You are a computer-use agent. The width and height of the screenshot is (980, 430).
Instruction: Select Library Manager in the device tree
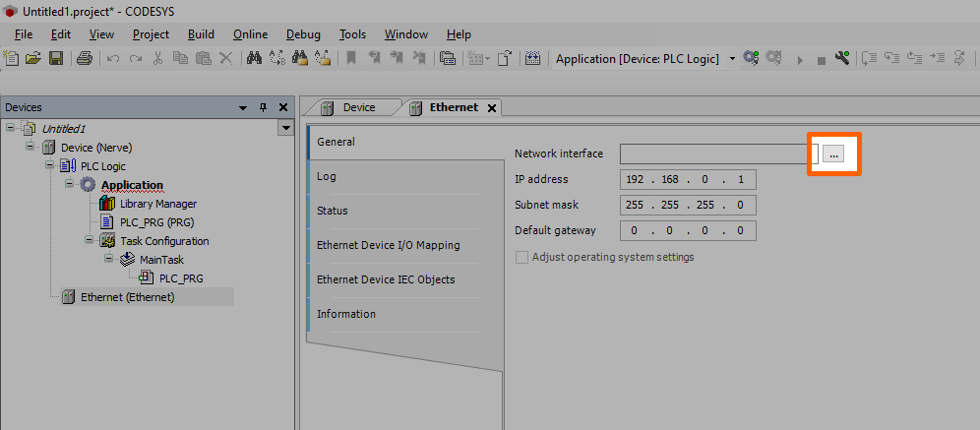click(157, 204)
